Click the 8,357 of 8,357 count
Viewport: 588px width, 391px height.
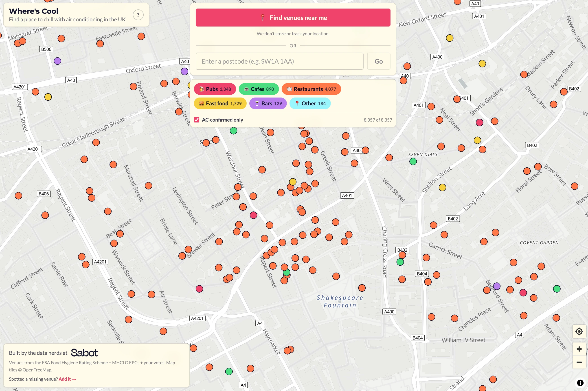[x=378, y=120]
